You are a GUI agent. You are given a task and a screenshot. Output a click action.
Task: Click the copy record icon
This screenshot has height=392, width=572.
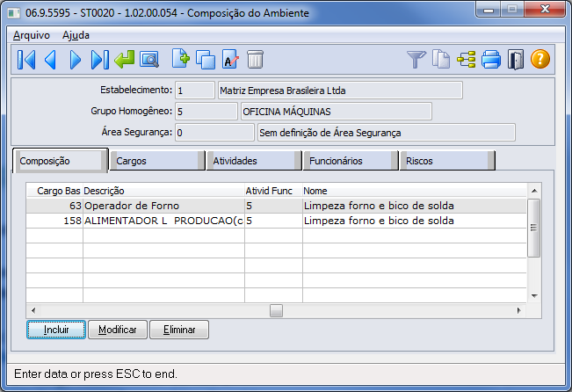pos(206,60)
